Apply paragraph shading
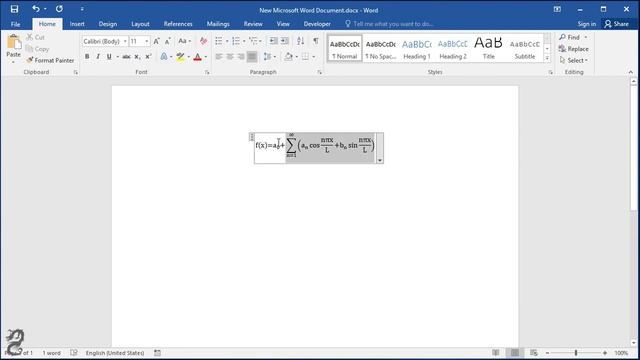Viewport: 640px width, 360px height. click(x=288, y=56)
